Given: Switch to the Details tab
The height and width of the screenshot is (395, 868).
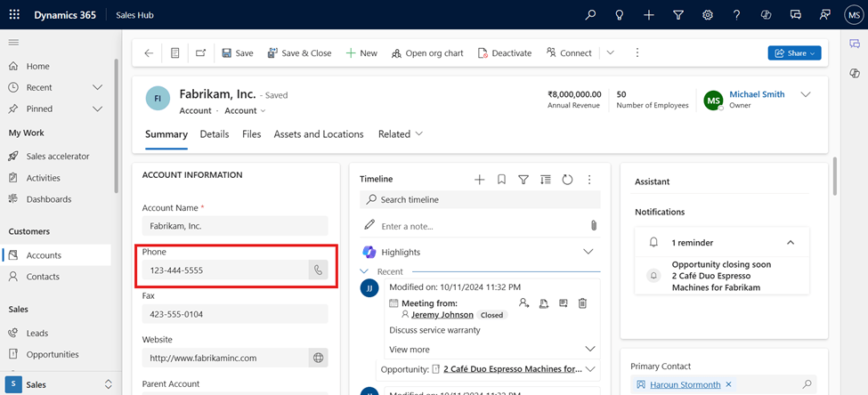Looking at the screenshot, I should pos(214,134).
